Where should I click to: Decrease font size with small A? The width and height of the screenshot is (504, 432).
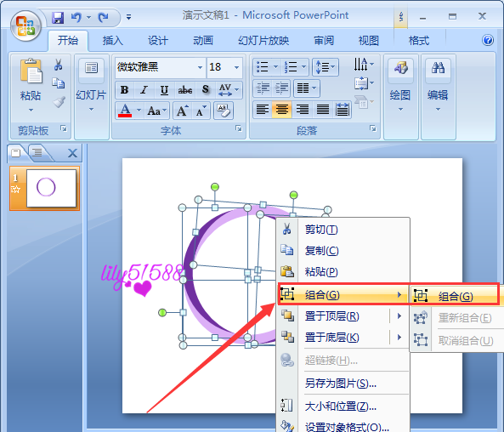(x=201, y=111)
